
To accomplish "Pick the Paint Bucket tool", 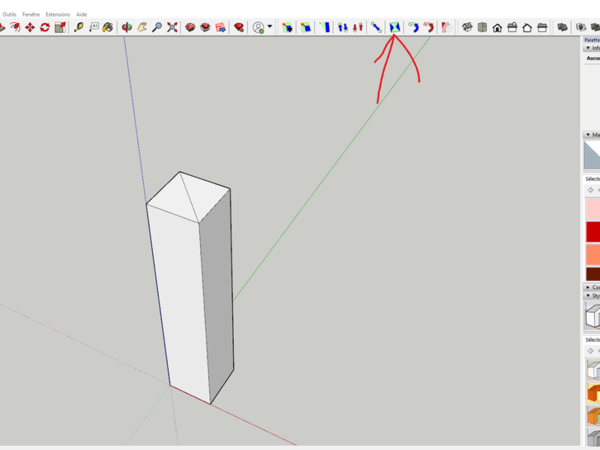I will (108, 28).
